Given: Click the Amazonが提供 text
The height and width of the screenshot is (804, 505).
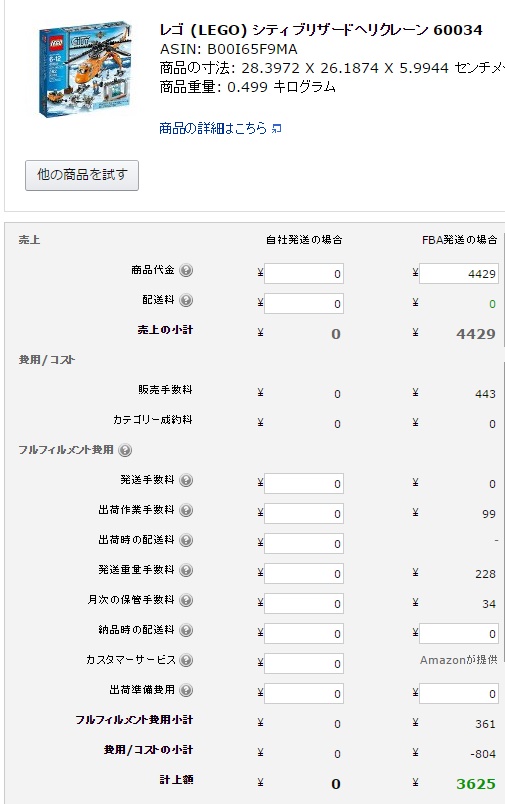Looking at the screenshot, I should (458, 660).
